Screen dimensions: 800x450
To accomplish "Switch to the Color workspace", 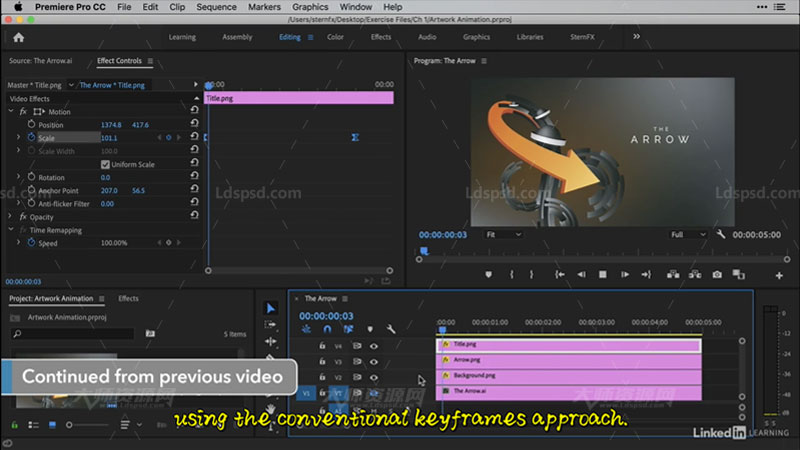I will [335, 37].
